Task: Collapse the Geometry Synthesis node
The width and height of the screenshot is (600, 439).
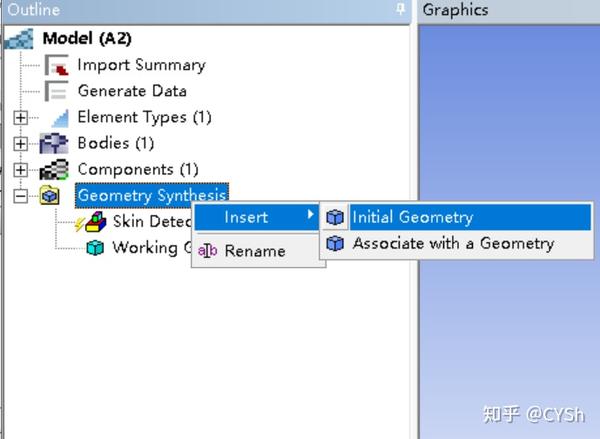Action: [x=20, y=196]
